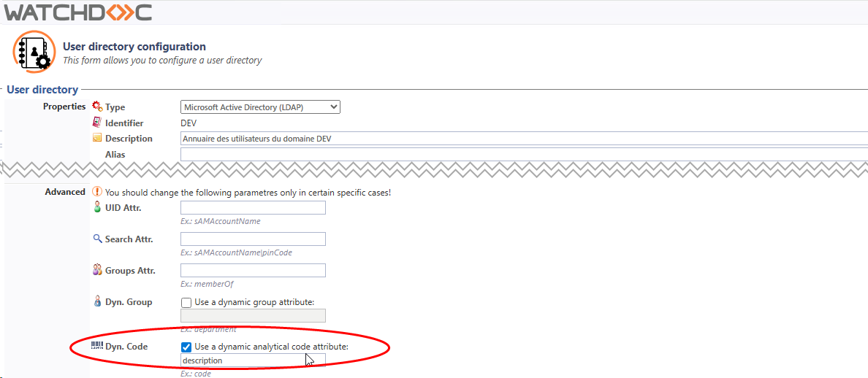
Task: Click the UID Attr. person icon
Action: 97,208
